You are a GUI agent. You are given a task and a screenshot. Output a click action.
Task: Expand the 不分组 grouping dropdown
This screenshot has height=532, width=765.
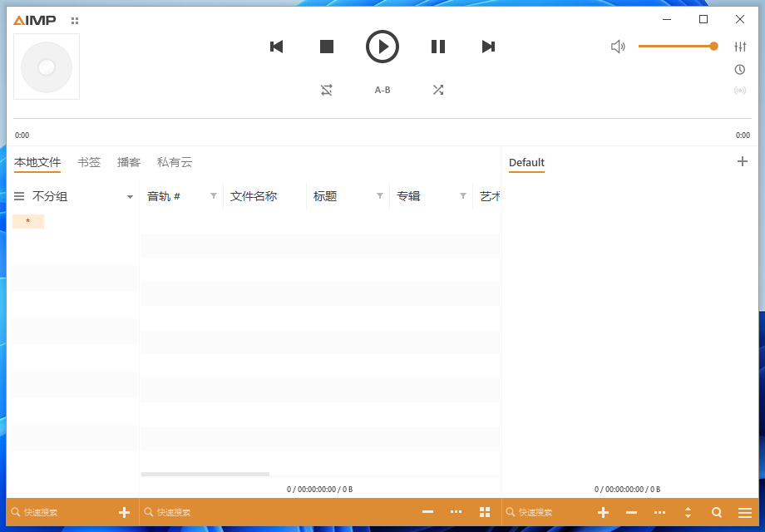click(130, 196)
